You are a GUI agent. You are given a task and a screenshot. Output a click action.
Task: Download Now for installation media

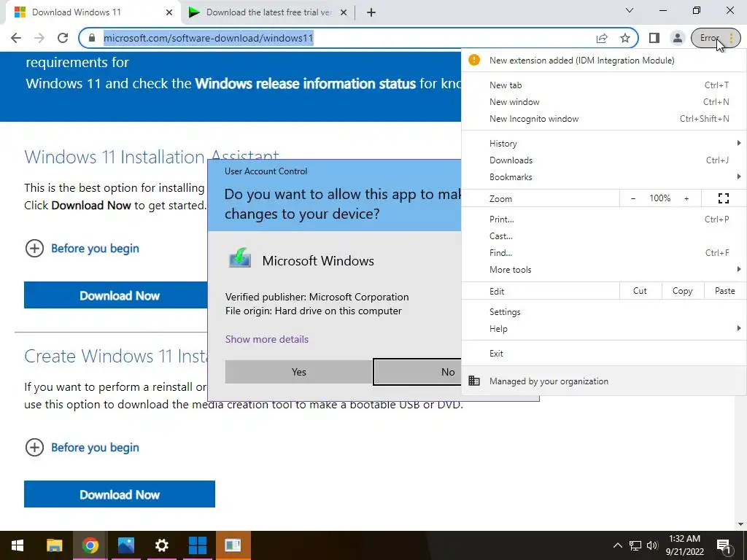pos(120,494)
